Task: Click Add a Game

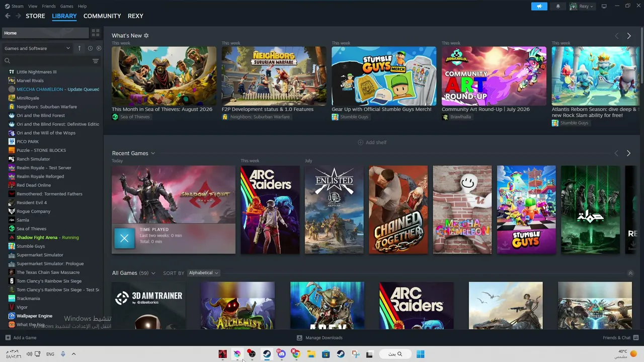Action: pos(21,338)
